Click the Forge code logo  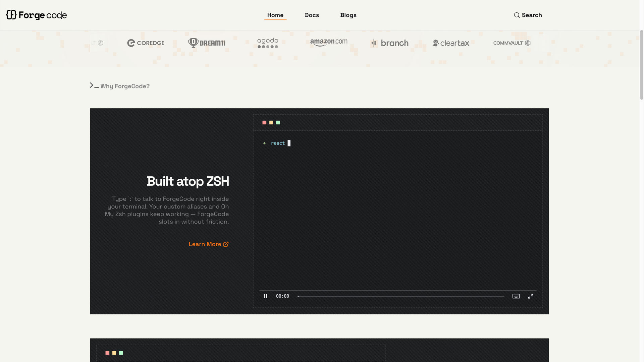(36, 15)
